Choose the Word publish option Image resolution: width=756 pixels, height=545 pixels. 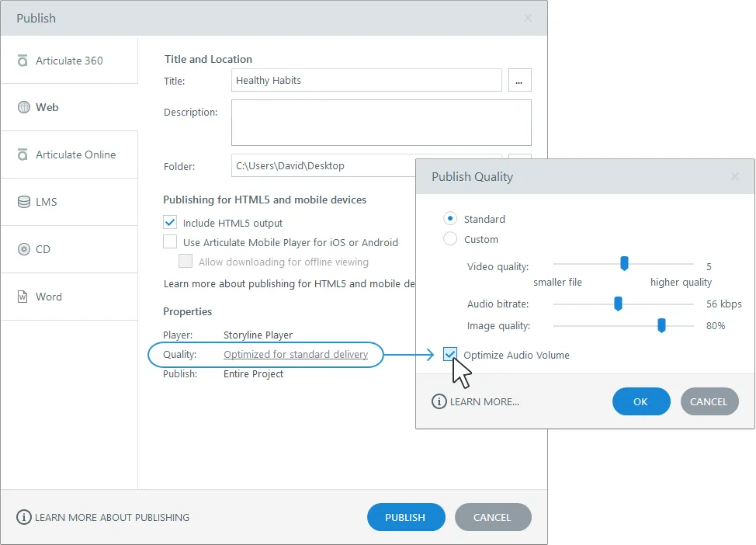[x=69, y=297]
